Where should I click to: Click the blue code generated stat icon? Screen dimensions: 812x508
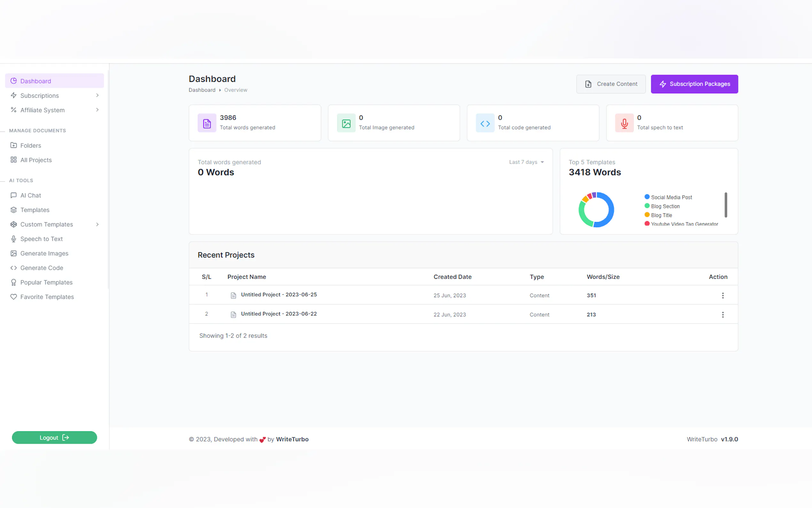point(485,123)
